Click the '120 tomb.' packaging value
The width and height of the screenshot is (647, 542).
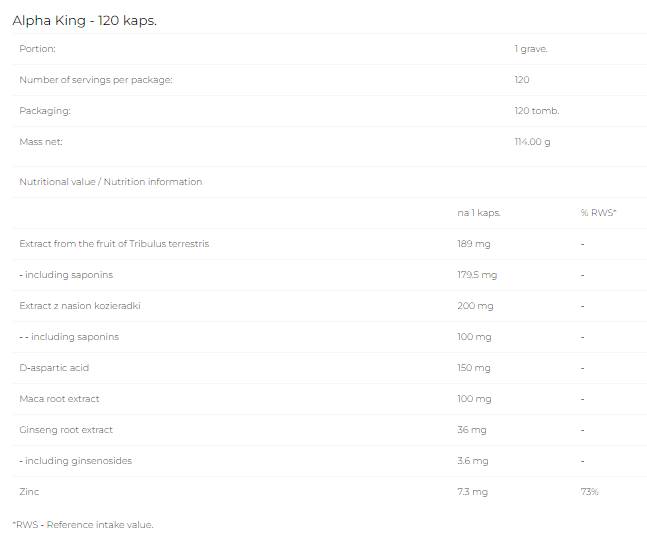tap(536, 111)
